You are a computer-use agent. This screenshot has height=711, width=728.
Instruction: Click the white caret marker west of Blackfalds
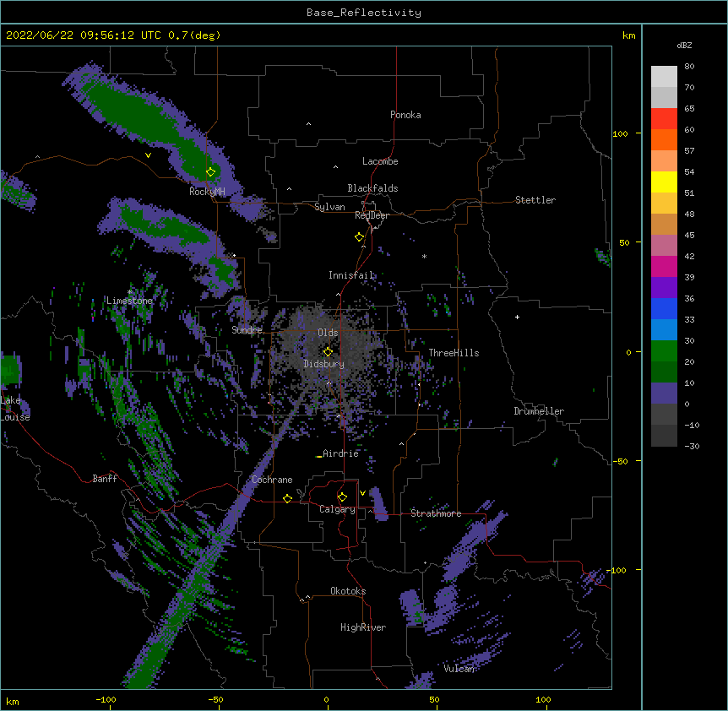289,189
